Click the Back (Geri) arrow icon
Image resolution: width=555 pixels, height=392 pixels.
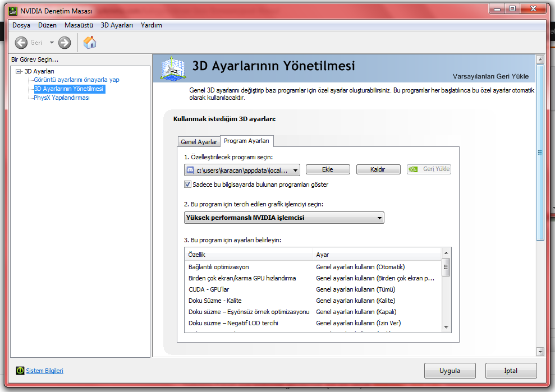click(21, 43)
